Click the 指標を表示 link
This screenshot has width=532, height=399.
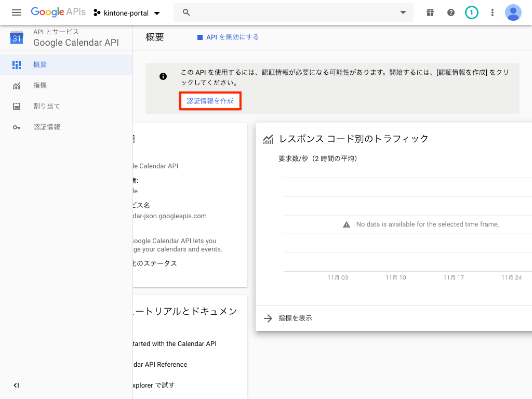pyautogui.click(x=295, y=318)
